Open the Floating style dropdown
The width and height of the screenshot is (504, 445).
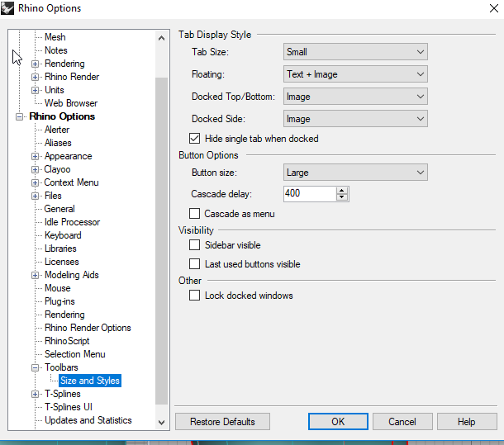click(355, 74)
